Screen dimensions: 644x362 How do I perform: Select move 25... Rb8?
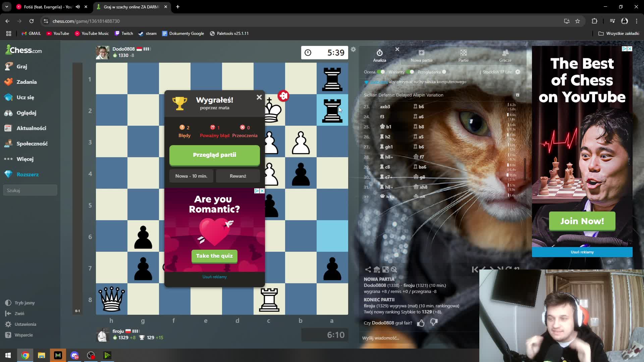(419, 127)
